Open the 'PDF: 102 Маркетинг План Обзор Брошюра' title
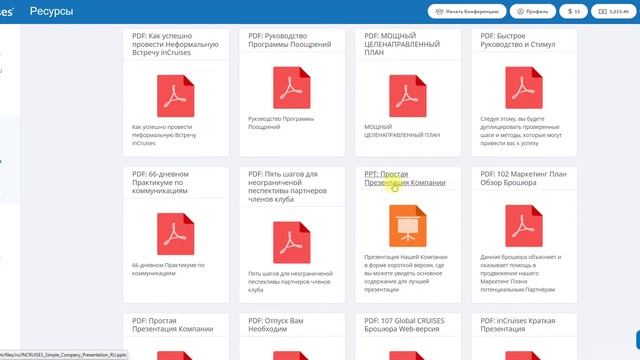Screen dimensions: 640x360 (x=523, y=178)
